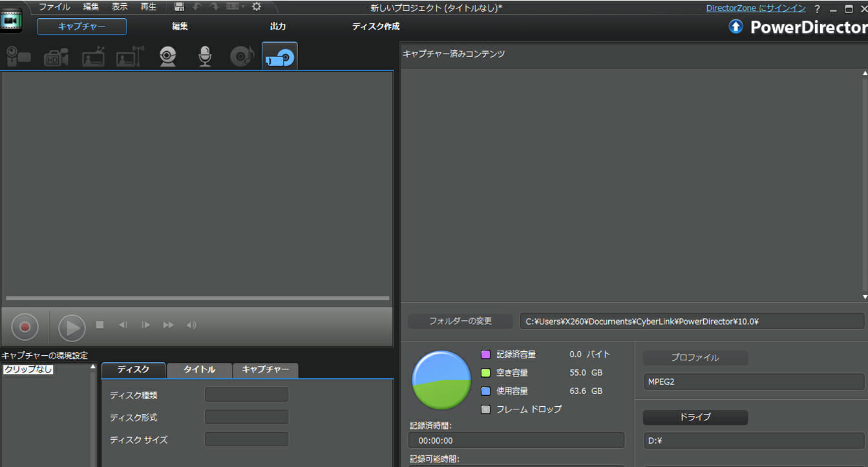This screenshot has width=868, height=467.
Task: Switch to the 編集 module tab
Action: click(180, 27)
